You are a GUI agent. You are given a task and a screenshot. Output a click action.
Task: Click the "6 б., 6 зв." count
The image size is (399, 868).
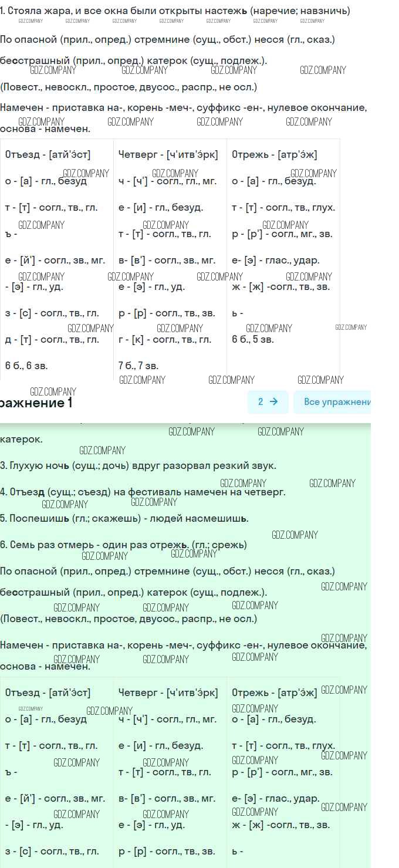(x=26, y=366)
